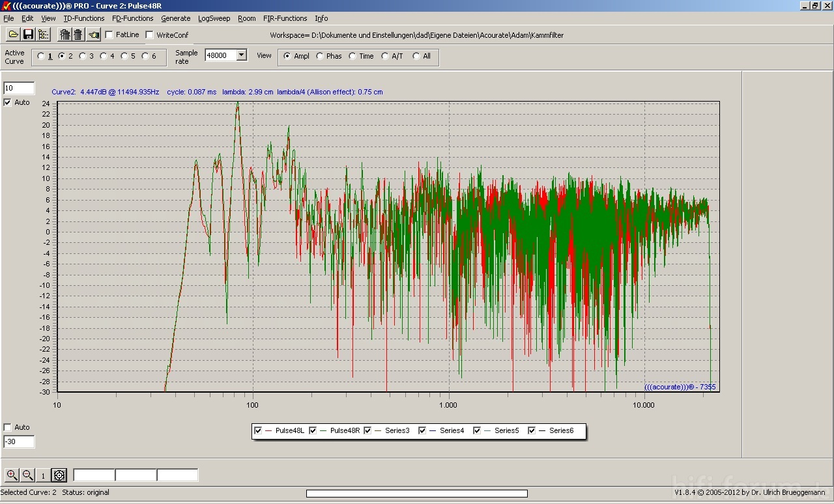
Task: Click the open folder icon in toolbar
Action: (x=13, y=35)
